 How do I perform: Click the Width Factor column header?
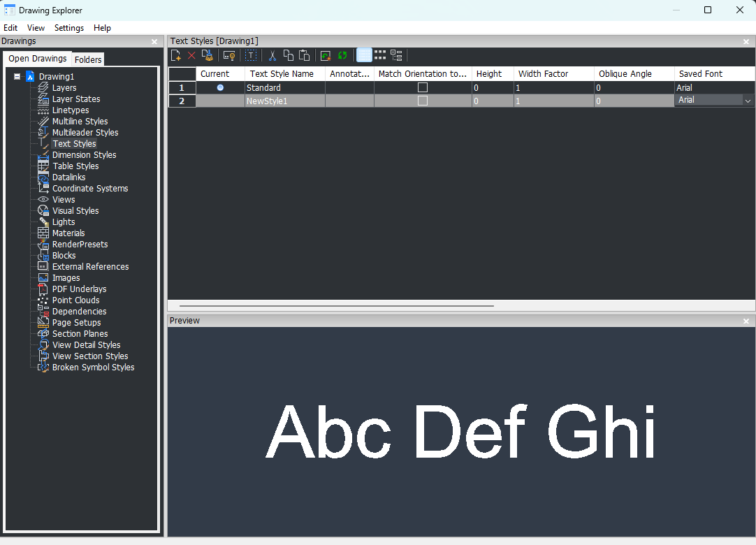[x=543, y=73]
